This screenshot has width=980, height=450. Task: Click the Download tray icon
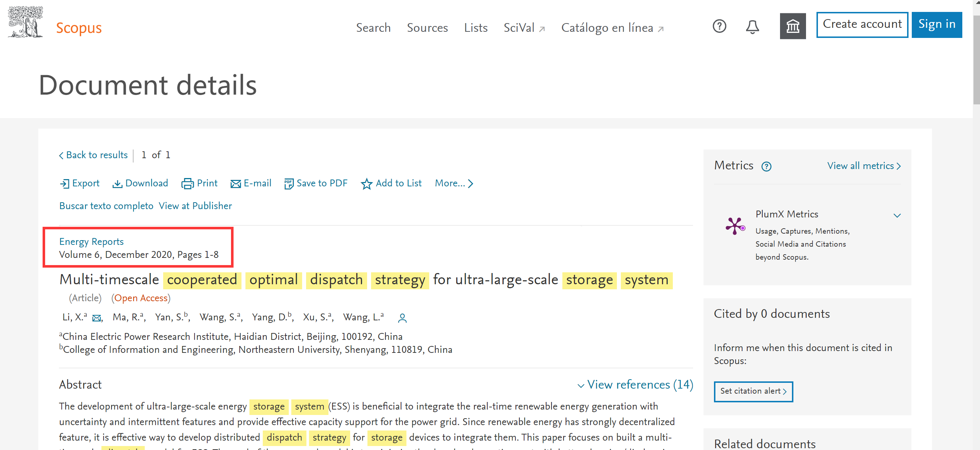[x=117, y=184]
